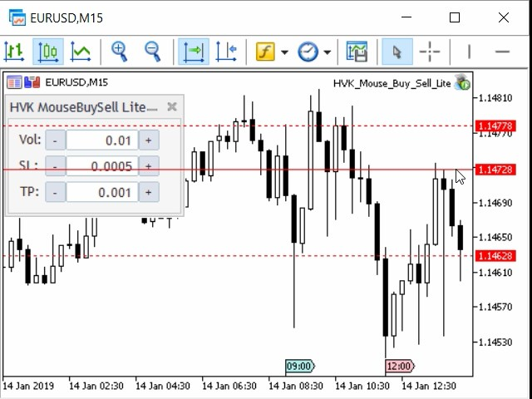Image resolution: width=532 pixels, height=399 pixels.
Task: Toggle chart shift from right border
Action: pyautogui.click(x=226, y=52)
